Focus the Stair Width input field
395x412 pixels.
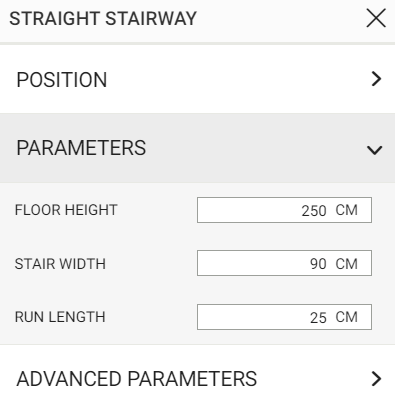coord(284,263)
